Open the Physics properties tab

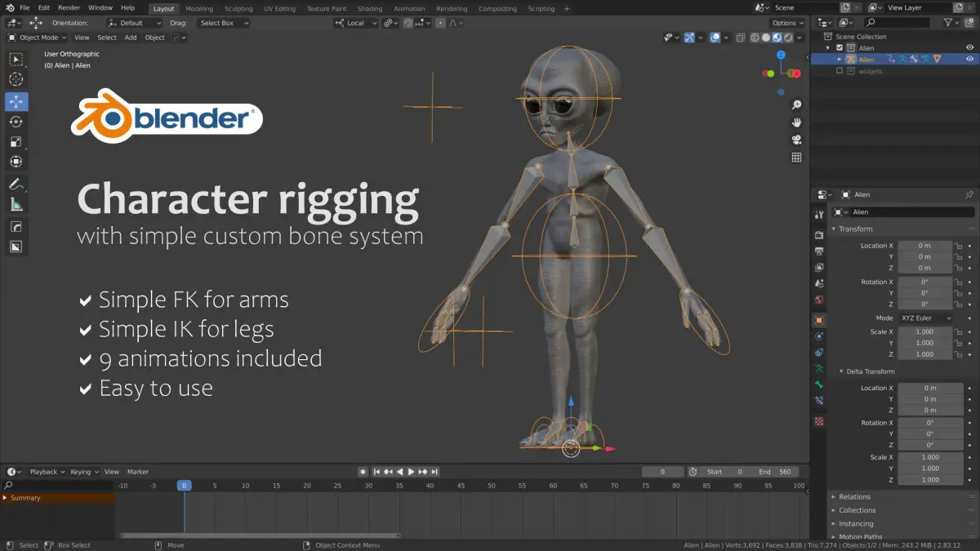(x=819, y=336)
